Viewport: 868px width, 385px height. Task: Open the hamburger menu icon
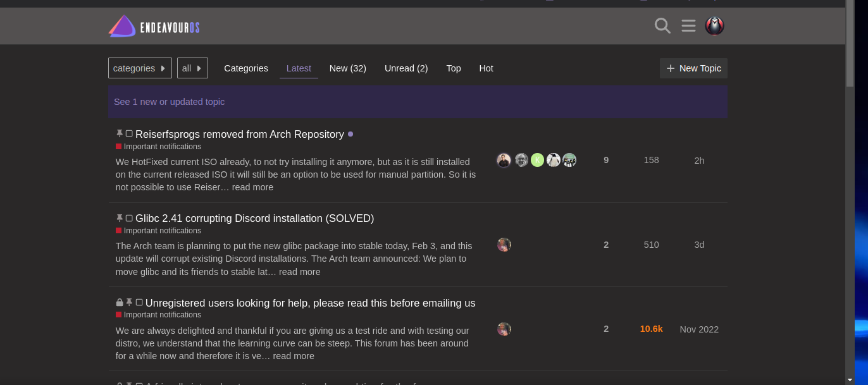tap(688, 26)
